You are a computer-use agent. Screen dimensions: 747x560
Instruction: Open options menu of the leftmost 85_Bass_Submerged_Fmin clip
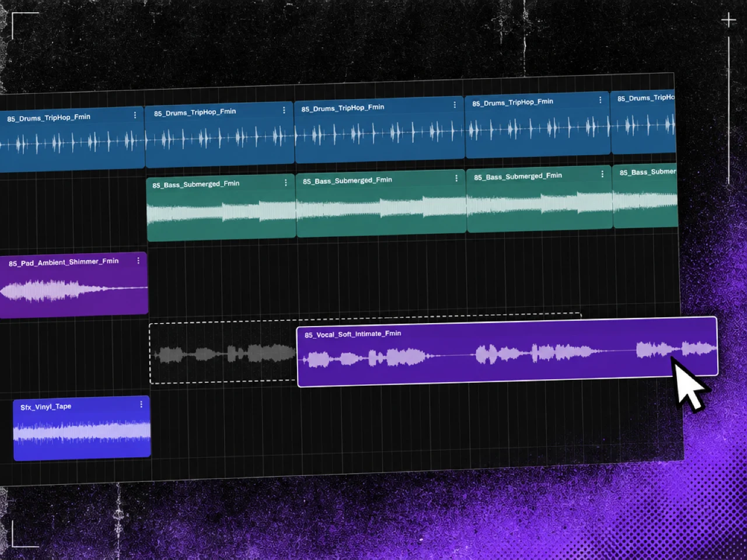[x=285, y=183]
